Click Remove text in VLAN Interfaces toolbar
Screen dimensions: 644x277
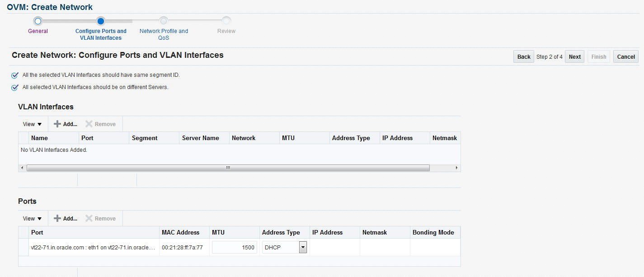pos(105,124)
